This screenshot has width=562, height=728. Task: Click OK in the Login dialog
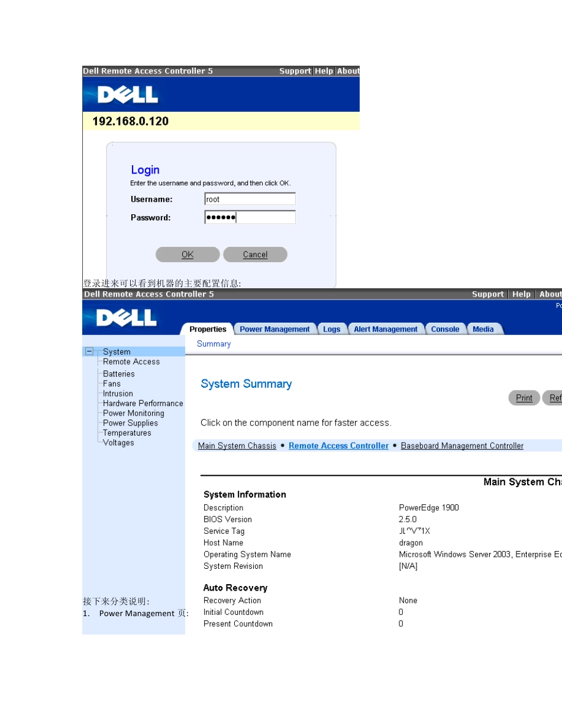[188, 255]
